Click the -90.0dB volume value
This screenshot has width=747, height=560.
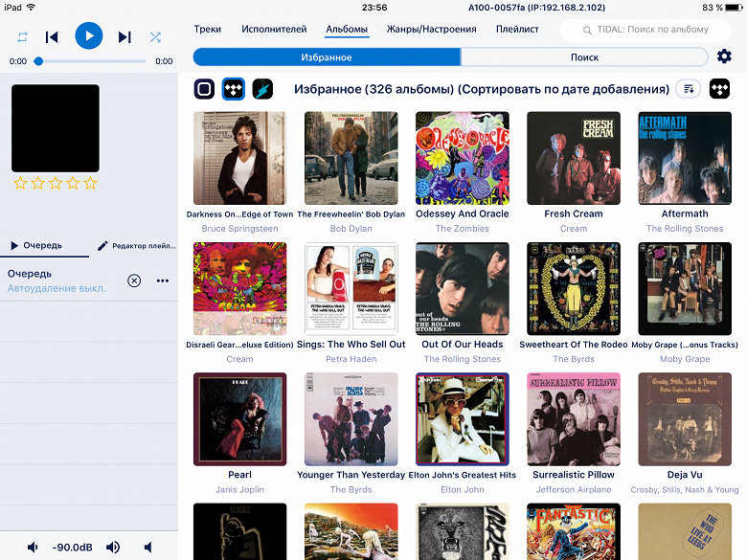72,548
